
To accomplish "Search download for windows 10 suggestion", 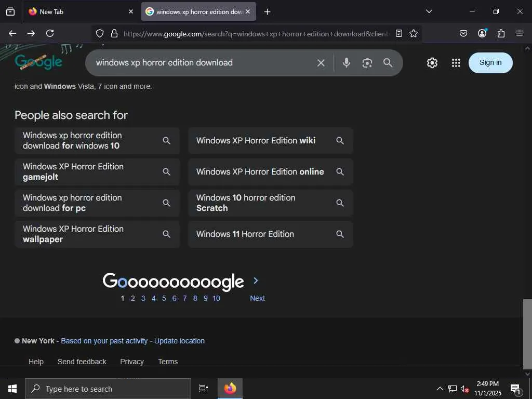I will (97, 140).
